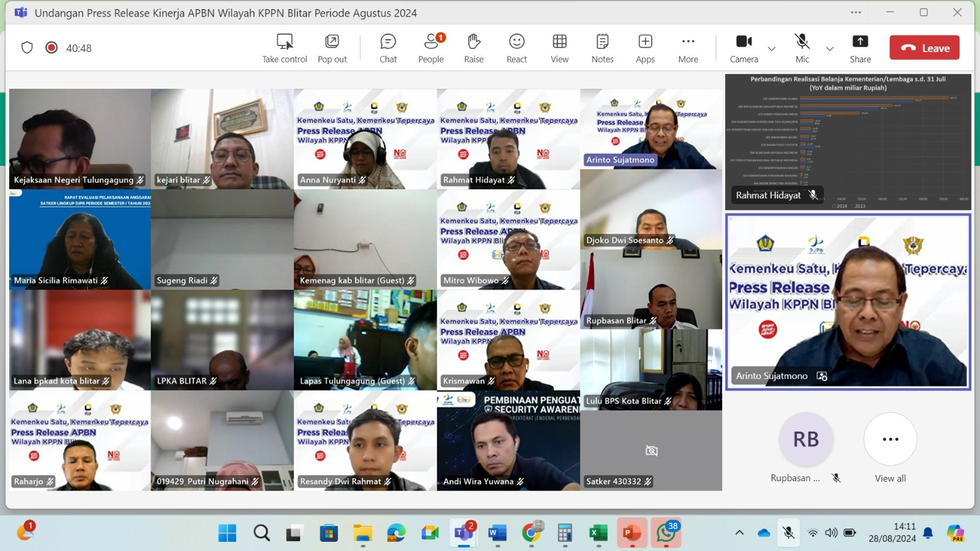Image resolution: width=980 pixels, height=551 pixels.
Task: Expand the Mic options dropdown arrow
Action: point(830,48)
